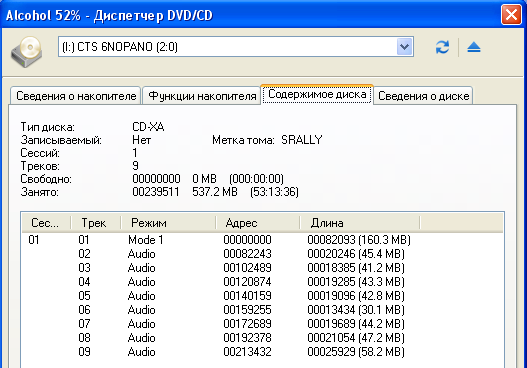Click length 00021054 (47.2 MB)
The image size is (527, 368).
[x=356, y=338]
